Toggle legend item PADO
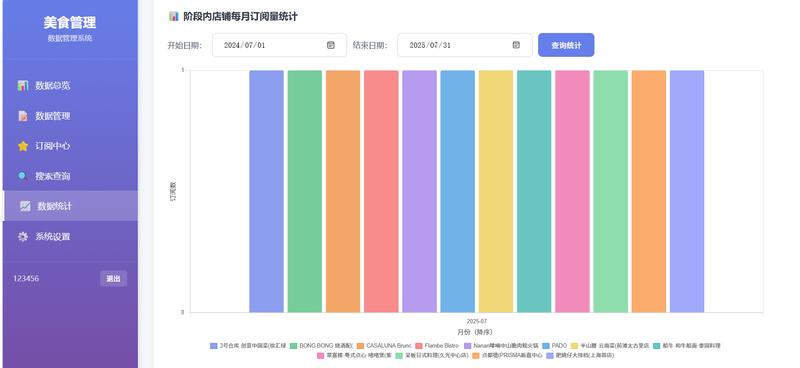Viewport: 800px width, 368px height. click(555, 346)
